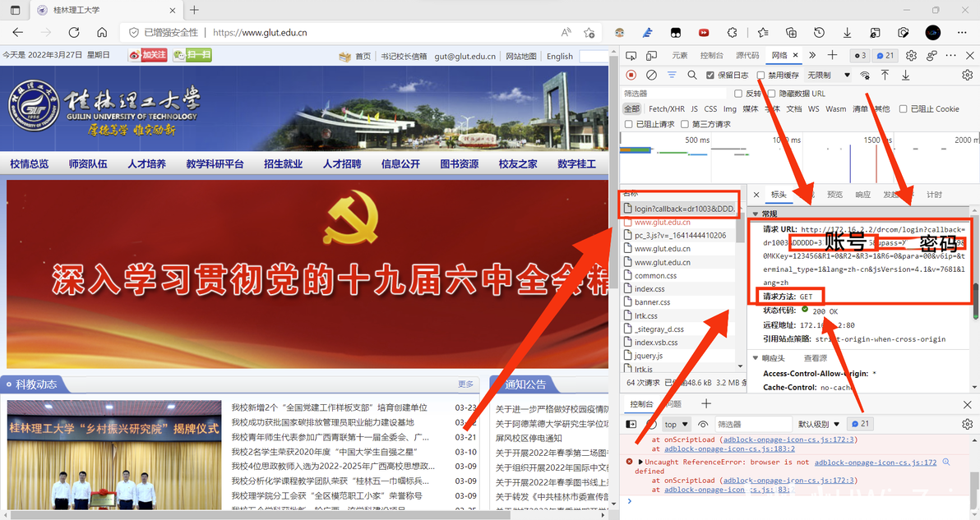Open adblock-onpage-icon-cs.js:172 source link
The width and height of the screenshot is (980, 520).
875,462
